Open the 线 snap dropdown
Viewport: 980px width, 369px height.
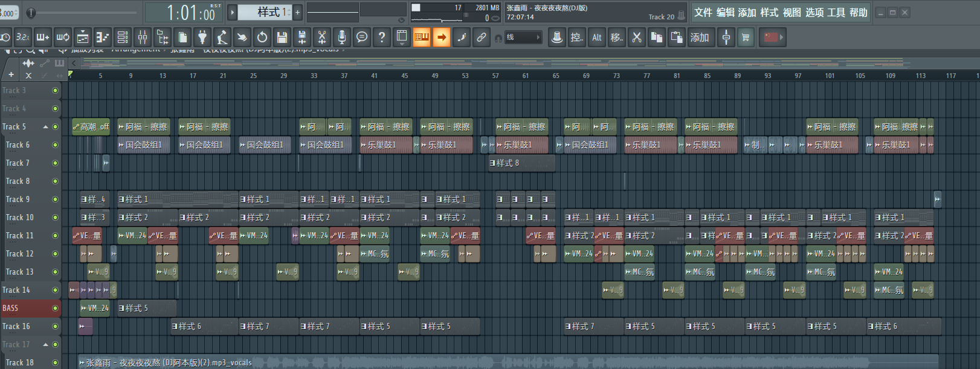523,38
